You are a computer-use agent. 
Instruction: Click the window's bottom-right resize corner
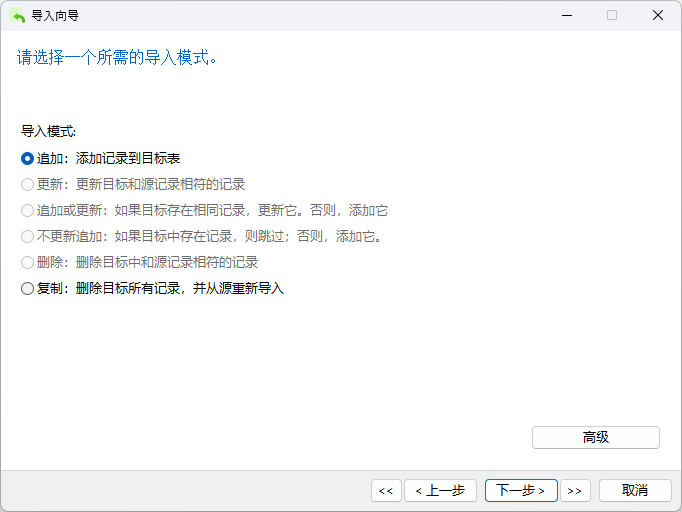tap(677, 507)
